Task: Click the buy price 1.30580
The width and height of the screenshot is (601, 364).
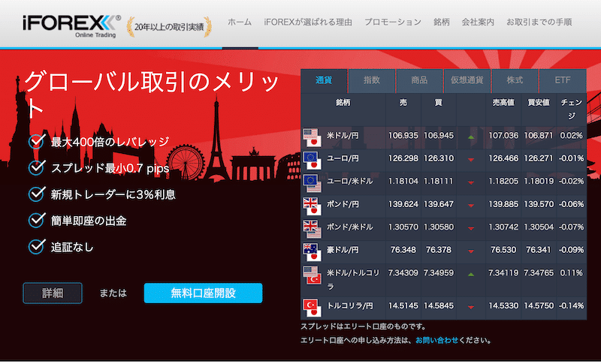Action: pos(439,227)
